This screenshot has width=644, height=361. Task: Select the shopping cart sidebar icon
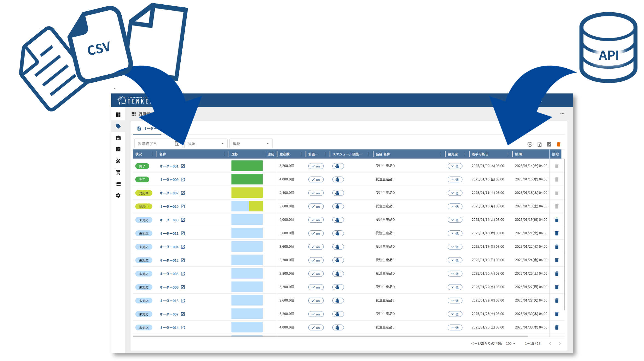[x=118, y=172]
